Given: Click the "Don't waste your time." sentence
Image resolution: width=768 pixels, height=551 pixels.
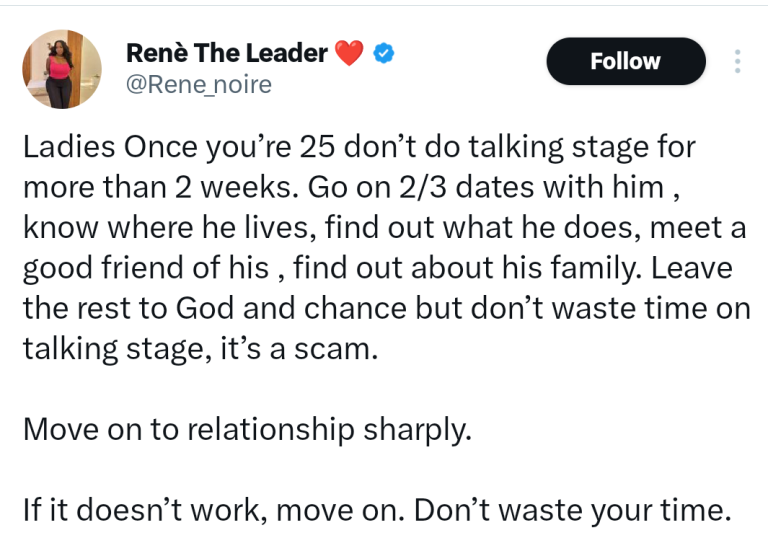Looking at the screenshot, I should pos(568,509).
